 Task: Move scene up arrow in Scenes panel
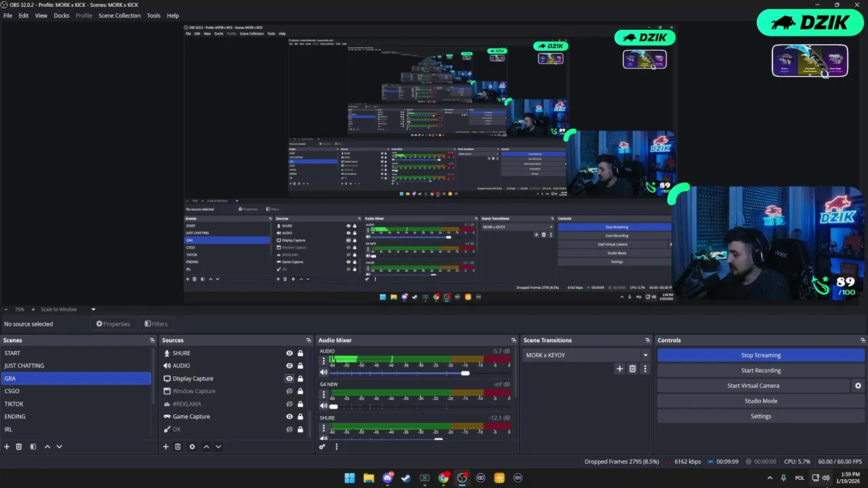pyautogui.click(x=47, y=447)
